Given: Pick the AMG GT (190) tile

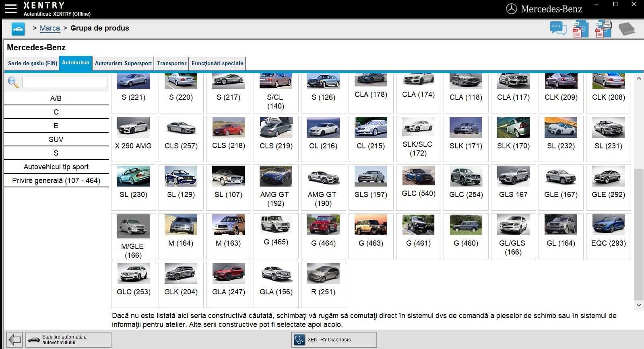Looking at the screenshot, I should click(x=323, y=187).
